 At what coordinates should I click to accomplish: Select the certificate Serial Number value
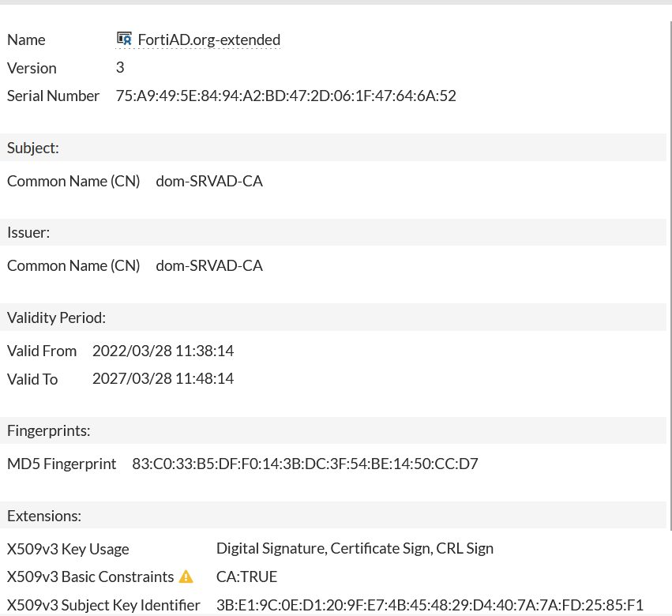click(286, 96)
